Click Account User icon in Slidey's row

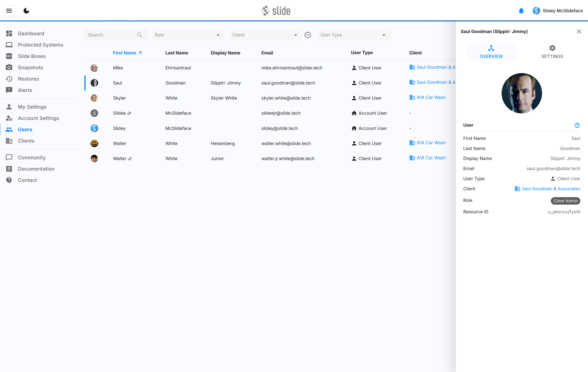tap(354, 128)
